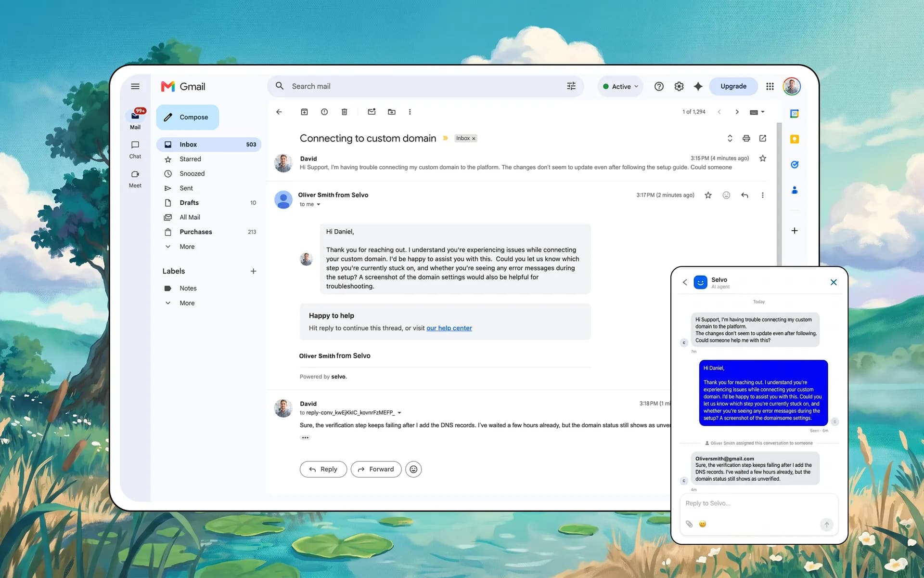The image size is (924, 578).
Task: Close the Selvo chat widget
Action: tap(834, 282)
